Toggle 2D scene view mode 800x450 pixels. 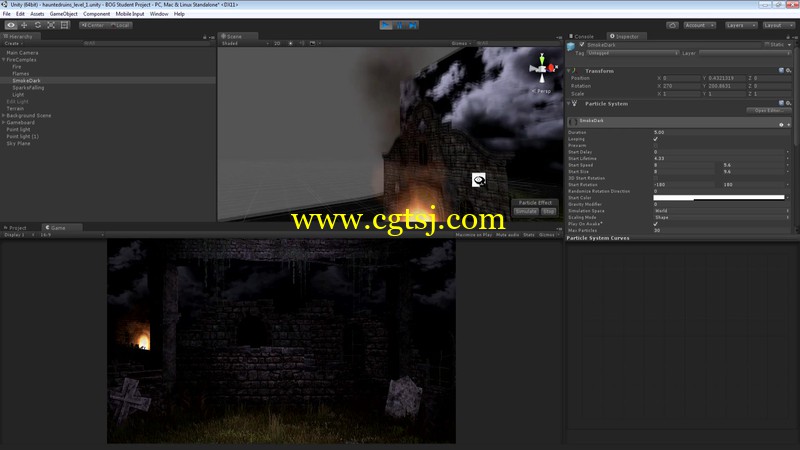pyautogui.click(x=277, y=43)
